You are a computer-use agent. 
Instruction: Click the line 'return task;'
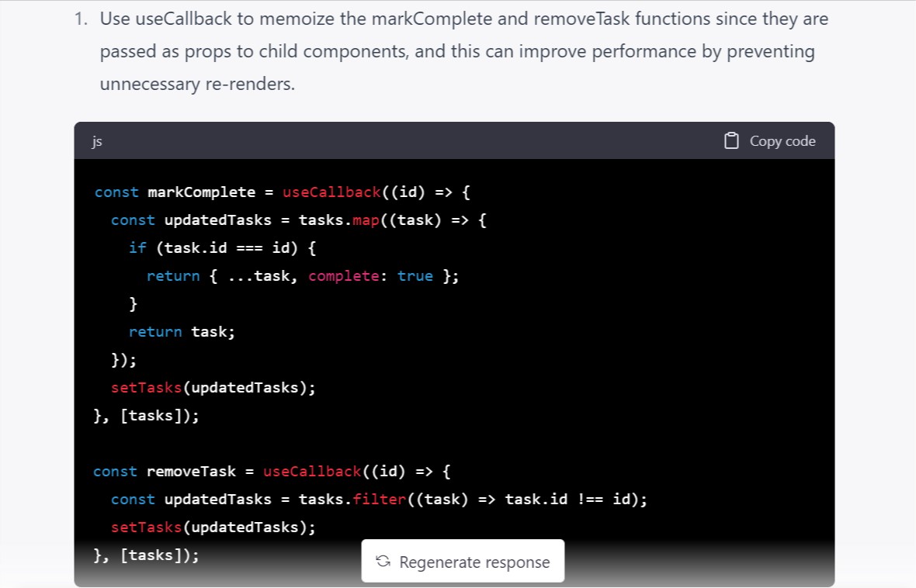coord(182,332)
